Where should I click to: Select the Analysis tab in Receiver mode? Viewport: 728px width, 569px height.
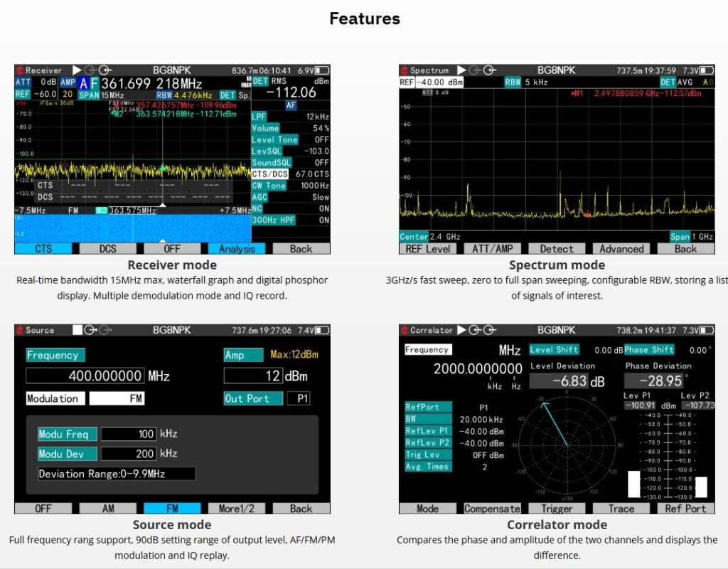coord(237,249)
